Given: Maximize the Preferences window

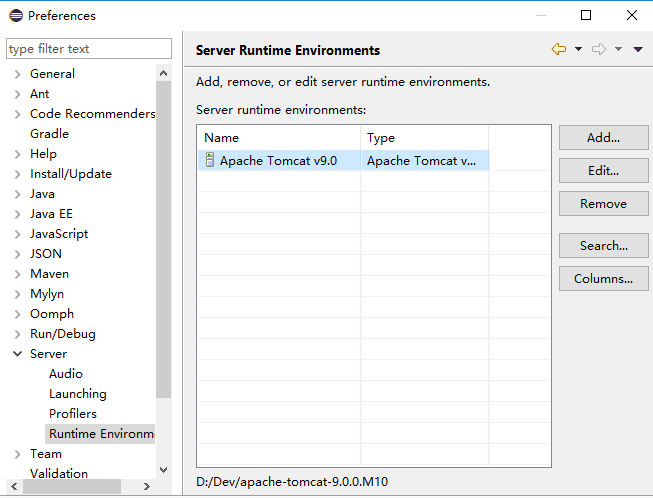Looking at the screenshot, I should [586, 15].
